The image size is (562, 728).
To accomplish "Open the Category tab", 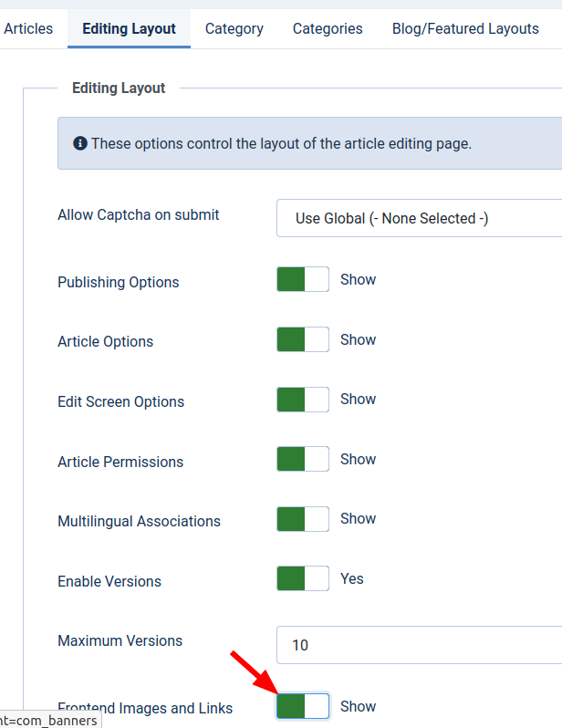I will coord(234,28).
